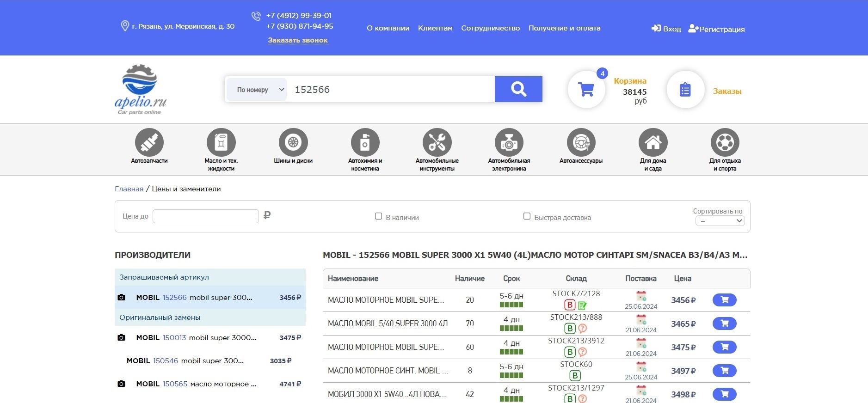Click the Срок column header
868x403 pixels.
pos(511,278)
